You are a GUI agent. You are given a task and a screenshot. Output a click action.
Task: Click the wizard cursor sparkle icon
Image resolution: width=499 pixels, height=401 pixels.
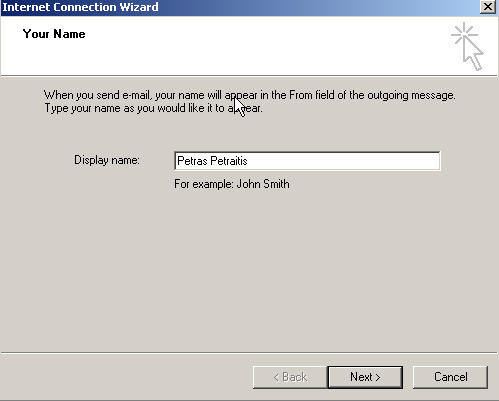pos(467,46)
